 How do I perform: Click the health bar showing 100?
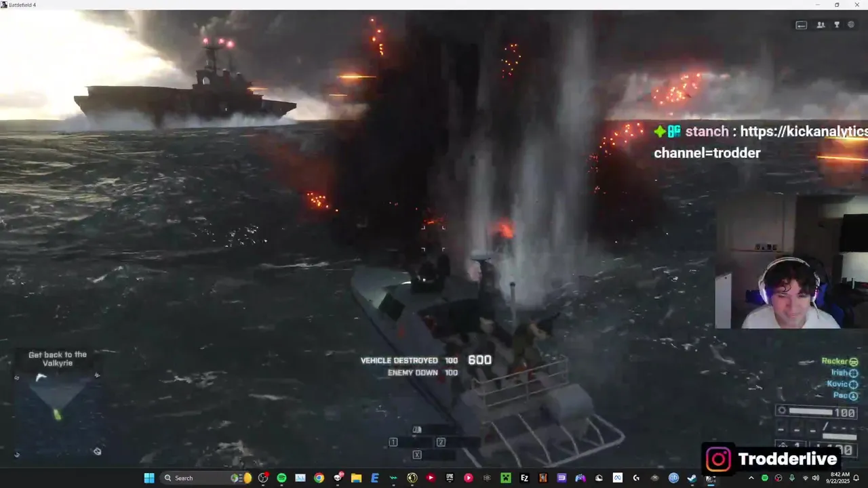click(817, 411)
